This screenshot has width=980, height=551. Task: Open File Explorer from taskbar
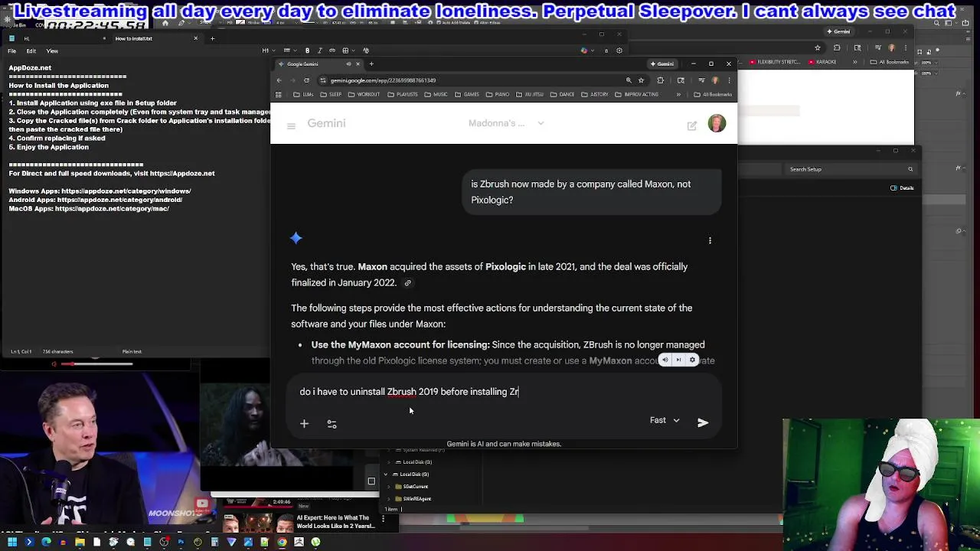(80, 542)
